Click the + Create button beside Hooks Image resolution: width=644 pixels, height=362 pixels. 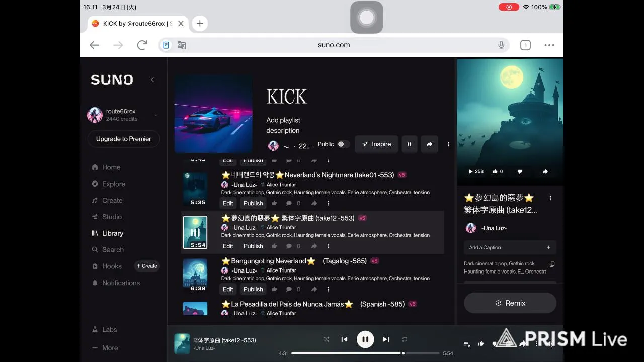[x=147, y=266]
